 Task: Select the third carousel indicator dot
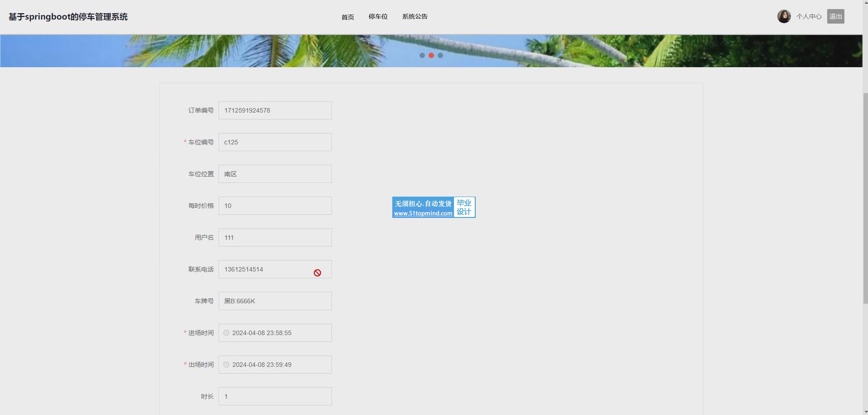coord(440,55)
